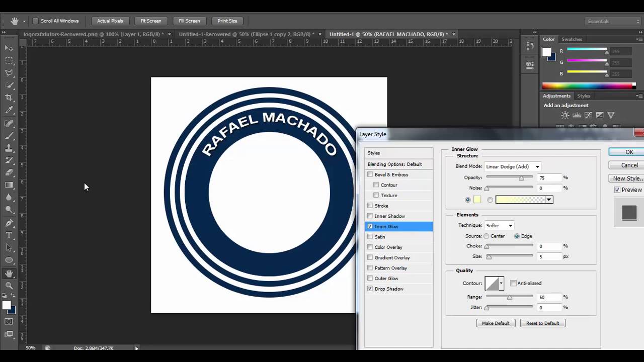The width and height of the screenshot is (644, 362).
Task: Select the Eyedropper tool
Action: tap(9, 110)
